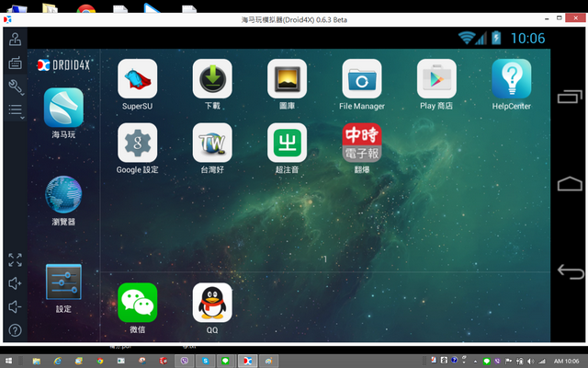Open the 中時電子報 翻爆 app
The width and height of the screenshot is (588, 368).
[362, 143]
